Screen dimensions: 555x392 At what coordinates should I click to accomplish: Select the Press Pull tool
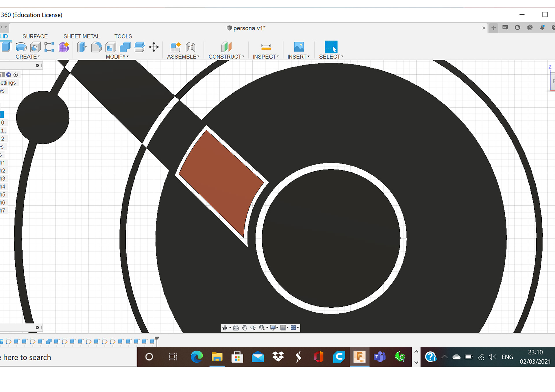(x=82, y=47)
